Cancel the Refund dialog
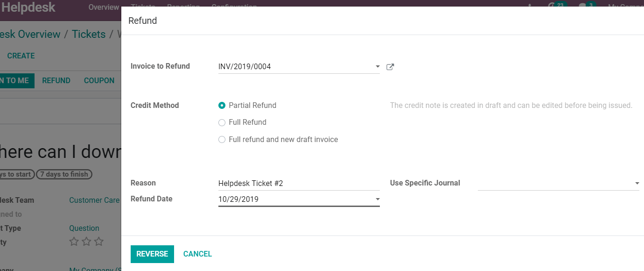The width and height of the screenshot is (644, 271). click(197, 254)
